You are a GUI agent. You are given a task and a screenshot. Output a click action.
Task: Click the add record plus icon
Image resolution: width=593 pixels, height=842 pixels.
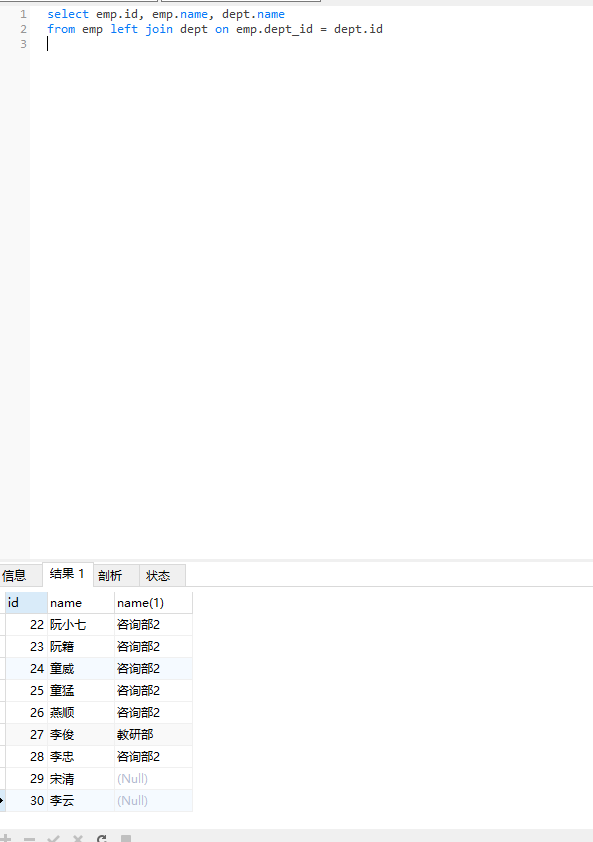[6, 838]
